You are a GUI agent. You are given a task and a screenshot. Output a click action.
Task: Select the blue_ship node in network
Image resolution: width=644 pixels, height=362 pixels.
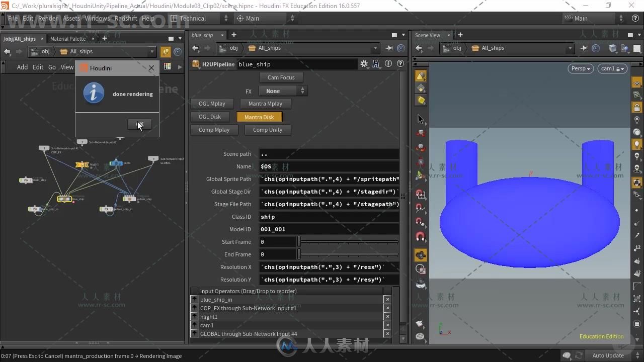pyautogui.click(x=64, y=199)
